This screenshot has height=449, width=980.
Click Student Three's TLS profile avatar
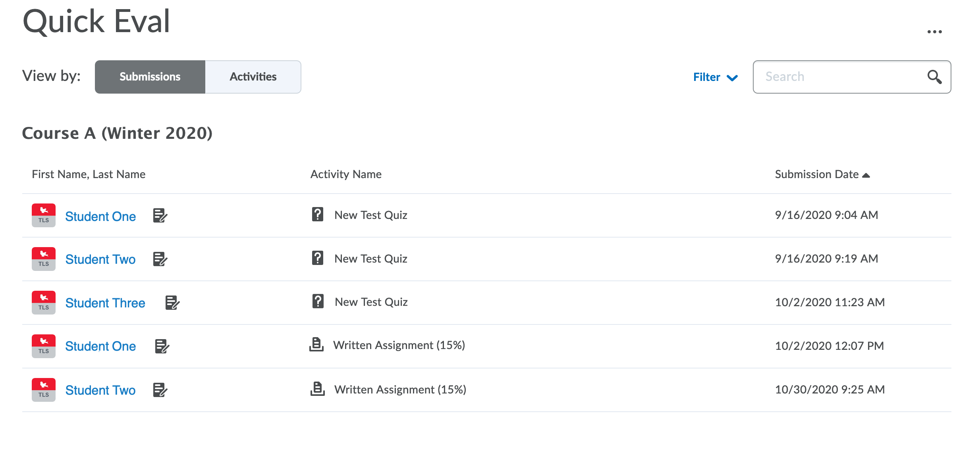click(x=44, y=303)
